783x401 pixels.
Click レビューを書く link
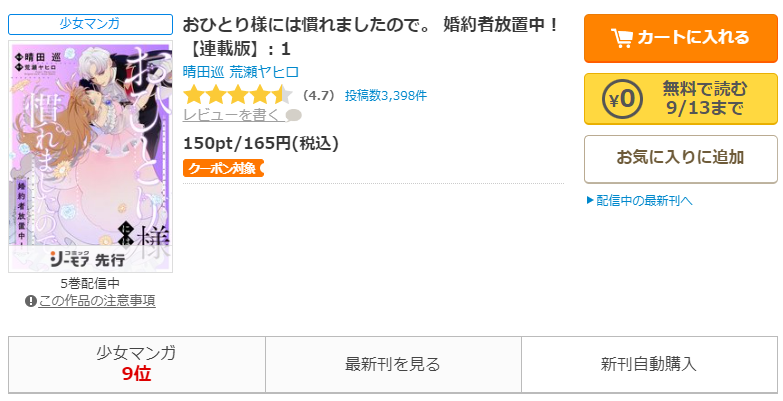pyautogui.click(x=233, y=115)
